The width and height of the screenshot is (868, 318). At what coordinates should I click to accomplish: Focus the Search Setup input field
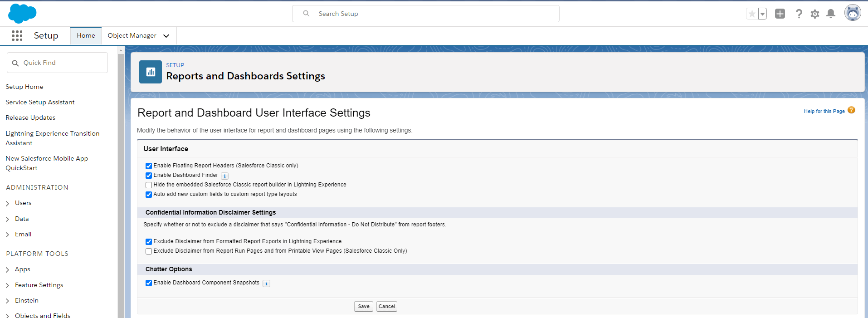pos(426,14)
